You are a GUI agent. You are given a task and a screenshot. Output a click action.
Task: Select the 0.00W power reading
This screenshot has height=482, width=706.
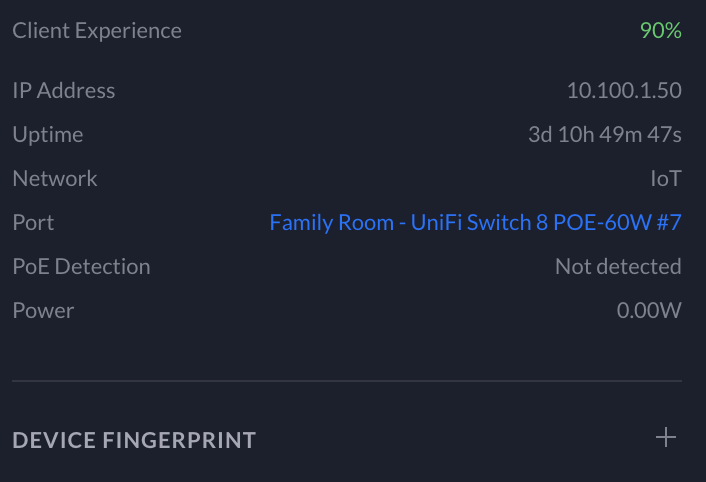649,310
